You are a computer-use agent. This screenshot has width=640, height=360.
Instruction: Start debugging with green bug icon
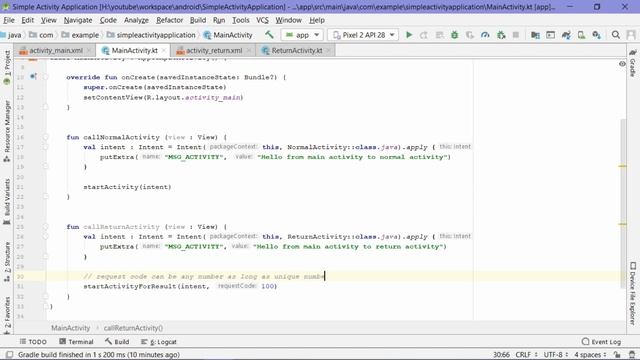[x=454, y=35]
